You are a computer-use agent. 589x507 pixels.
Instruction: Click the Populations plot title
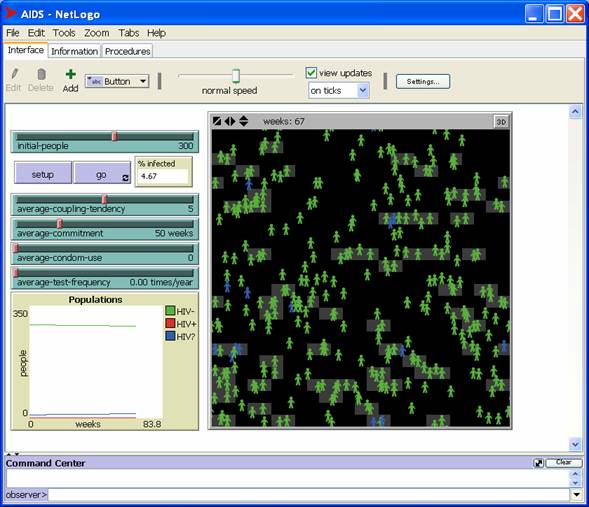pos(95,299)
